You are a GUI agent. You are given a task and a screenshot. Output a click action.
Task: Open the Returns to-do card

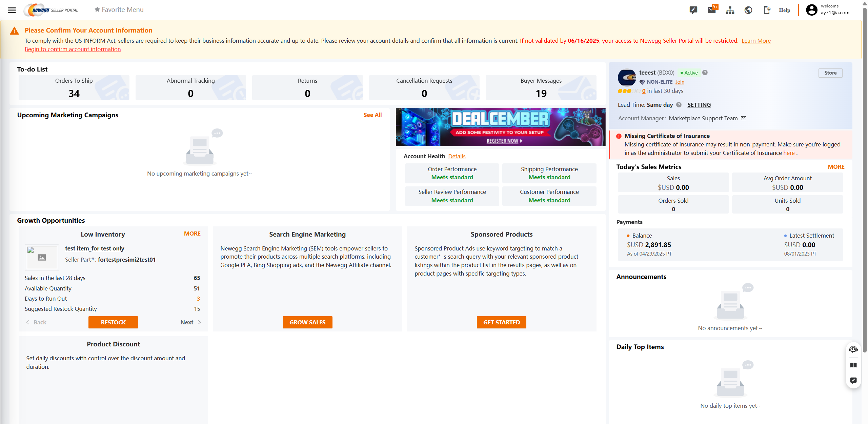[x=307, y=87]
